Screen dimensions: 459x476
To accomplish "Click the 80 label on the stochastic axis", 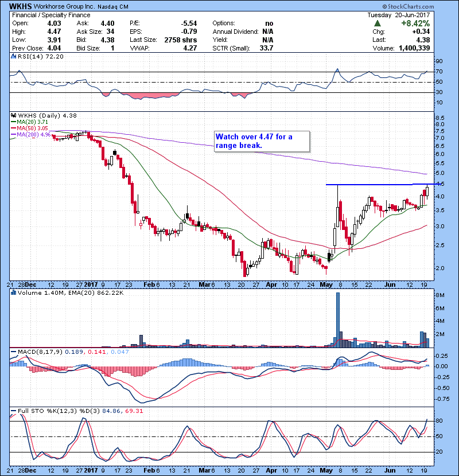I will tap(439, 421).
